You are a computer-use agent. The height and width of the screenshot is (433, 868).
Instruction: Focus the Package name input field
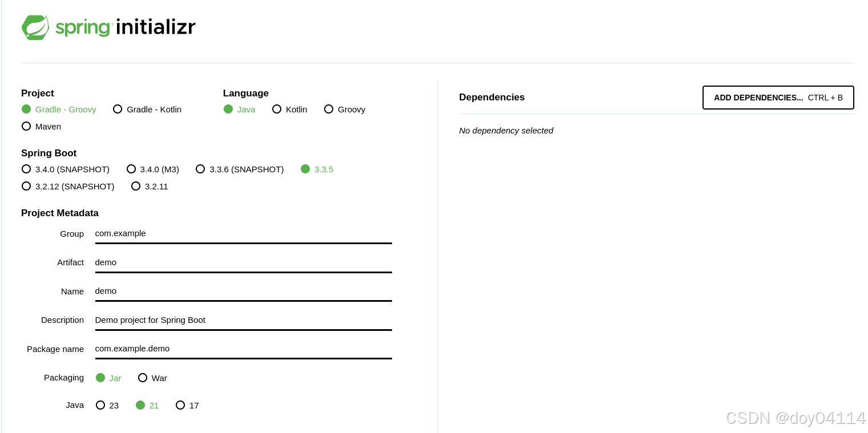(x=243, y=349)
